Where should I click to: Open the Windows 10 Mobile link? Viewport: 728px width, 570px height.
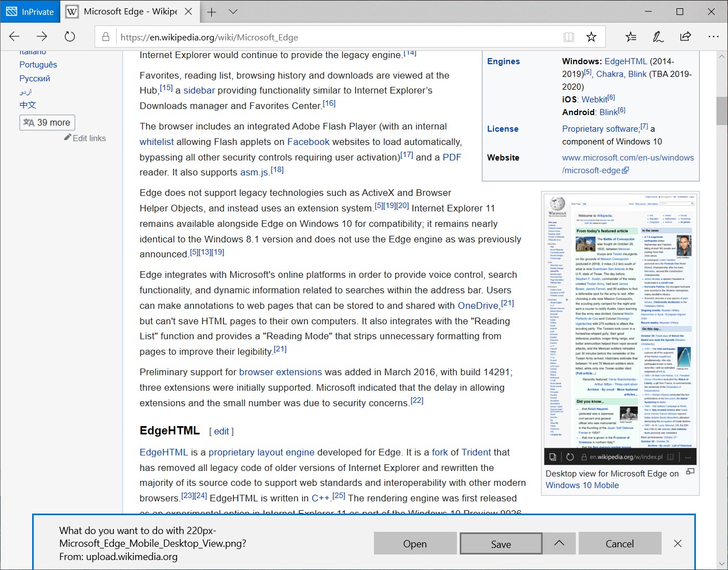click(x=582, y=485)
